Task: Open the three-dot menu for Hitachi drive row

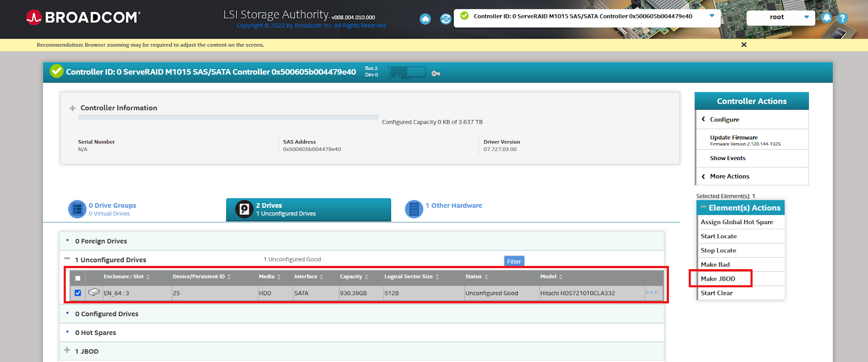Action: point(652,293)
